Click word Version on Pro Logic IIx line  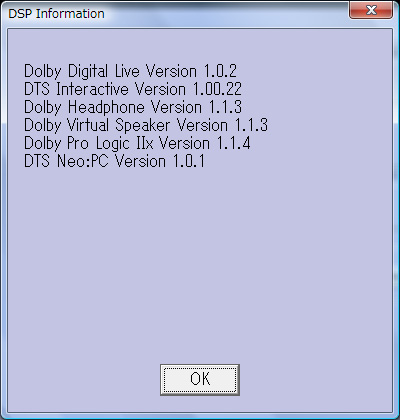(185, 143)
